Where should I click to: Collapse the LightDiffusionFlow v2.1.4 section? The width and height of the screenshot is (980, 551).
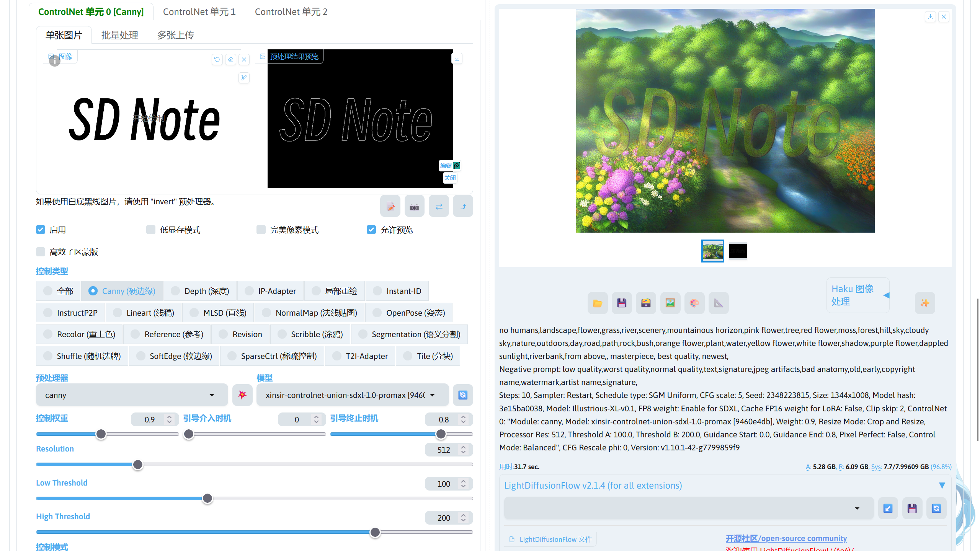coord(942,486)
